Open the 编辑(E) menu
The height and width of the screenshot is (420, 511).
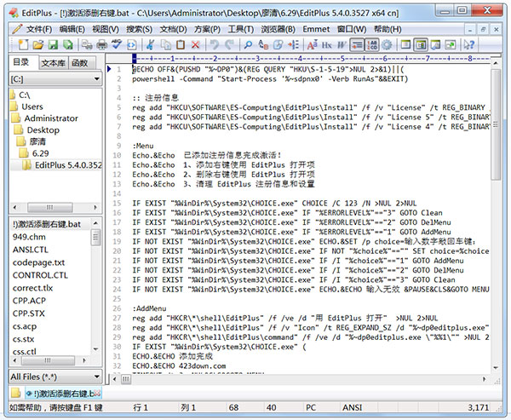pos(72,29)
